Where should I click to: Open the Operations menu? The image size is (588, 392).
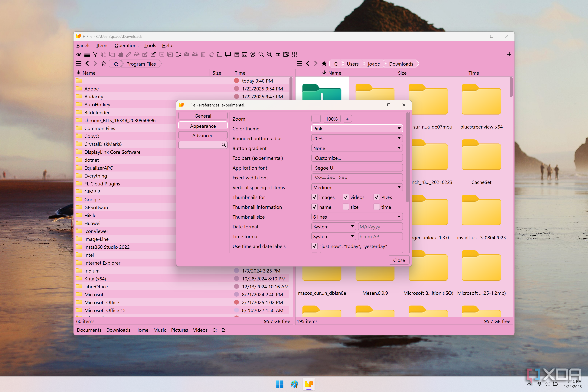(126, 45)
